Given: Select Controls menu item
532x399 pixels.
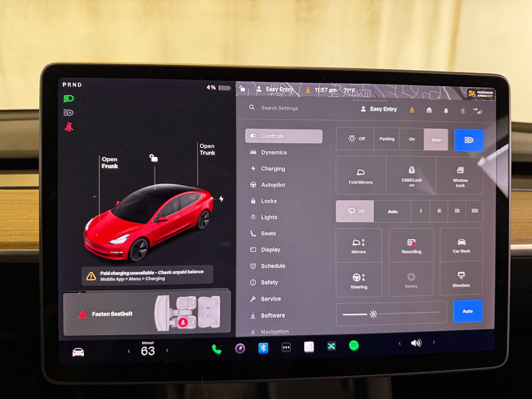Looking at the screenshot, I should click(x=284, y=136).
